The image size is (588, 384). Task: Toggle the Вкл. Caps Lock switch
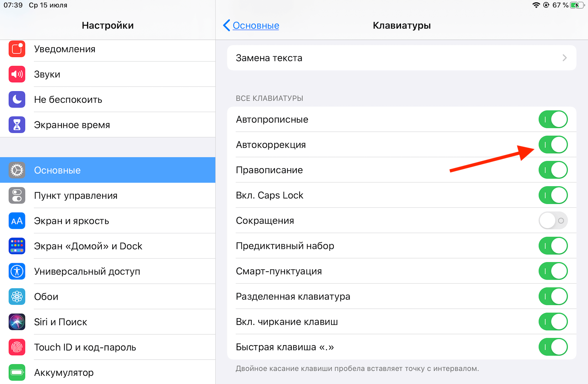coord(553,195)
